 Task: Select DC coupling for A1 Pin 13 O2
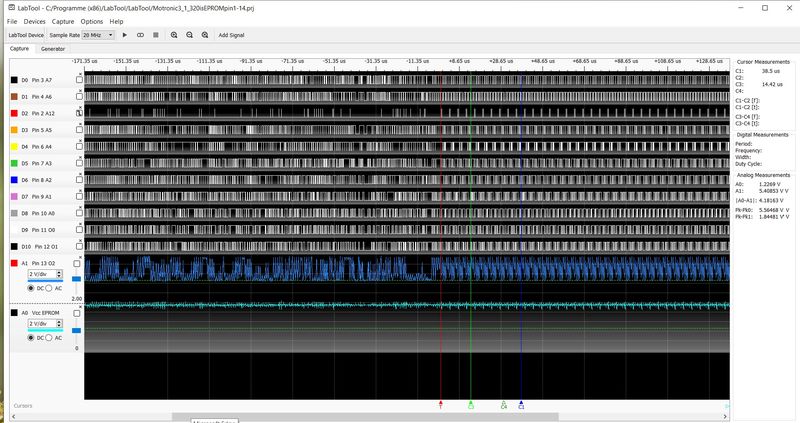[31, 288]
